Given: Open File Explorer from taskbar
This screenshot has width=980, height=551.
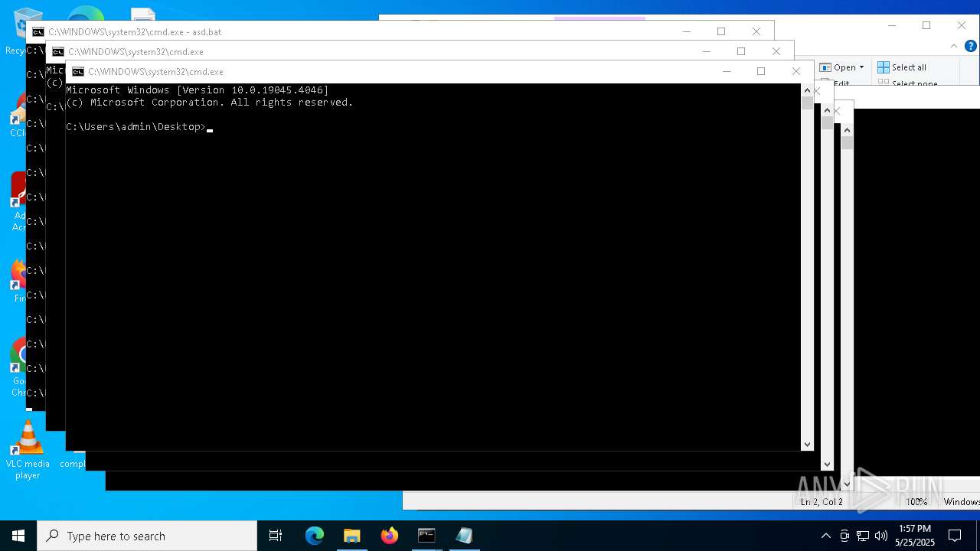Looking at the screenshot, I should click(x=352, y=536).
